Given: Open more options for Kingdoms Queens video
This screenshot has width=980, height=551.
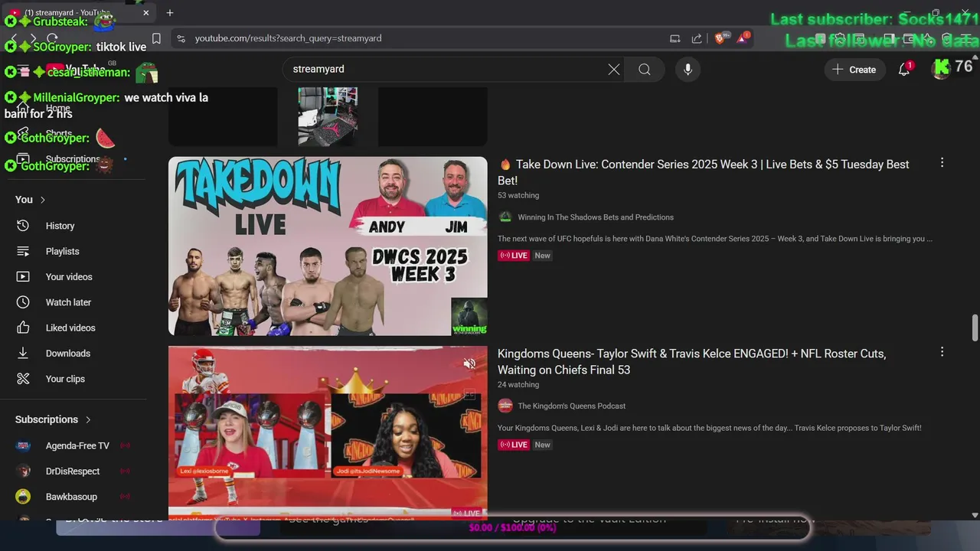Looking at the screenshot, I should (942, 352).
